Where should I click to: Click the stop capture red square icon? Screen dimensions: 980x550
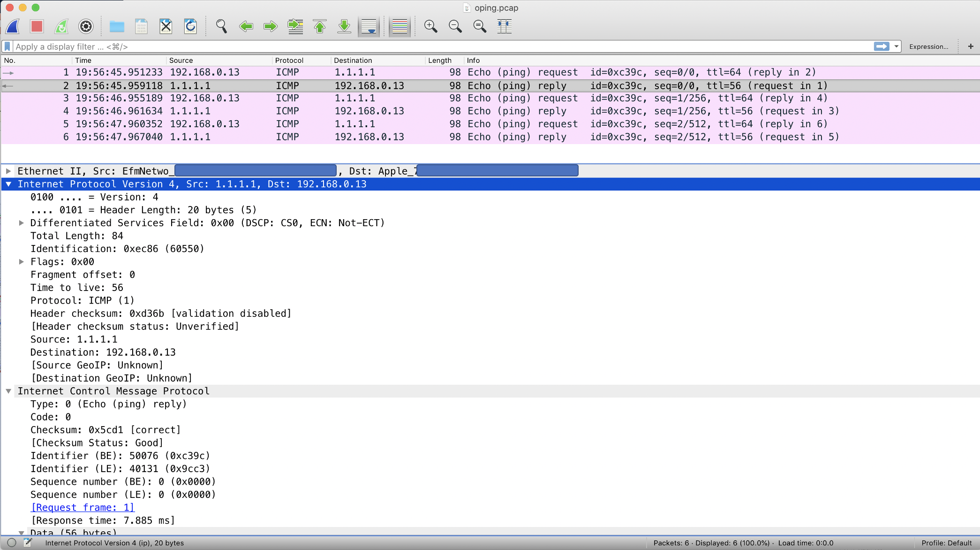click(37, 26)
